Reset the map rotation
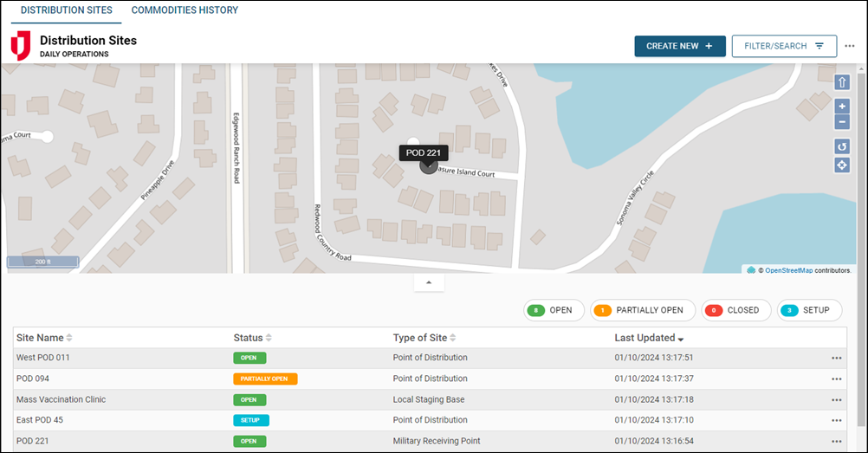The image size is (868, 453). click(x=841, y=146)
